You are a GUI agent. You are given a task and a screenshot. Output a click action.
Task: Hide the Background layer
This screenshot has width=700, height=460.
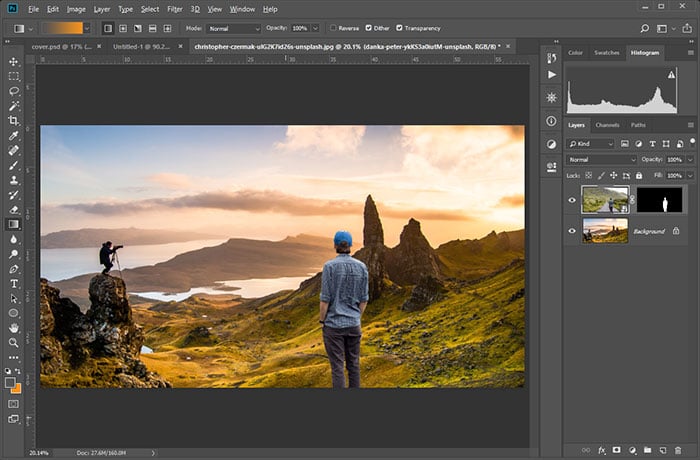[x=572, y=231]
